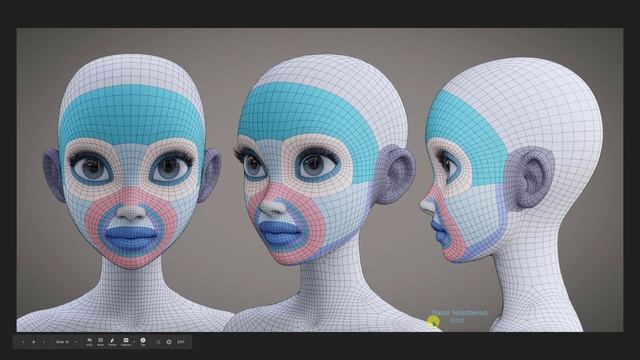
Task: Open the speaker Notes icon
Action: [100, 342]
